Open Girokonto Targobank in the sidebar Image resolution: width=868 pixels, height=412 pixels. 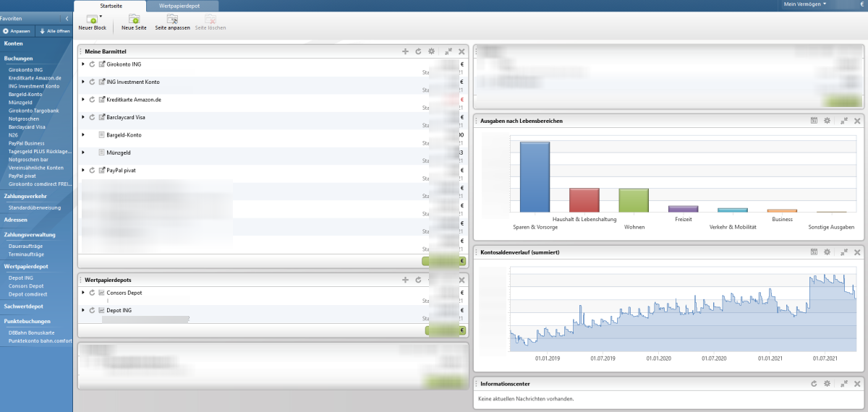point(34,110)
